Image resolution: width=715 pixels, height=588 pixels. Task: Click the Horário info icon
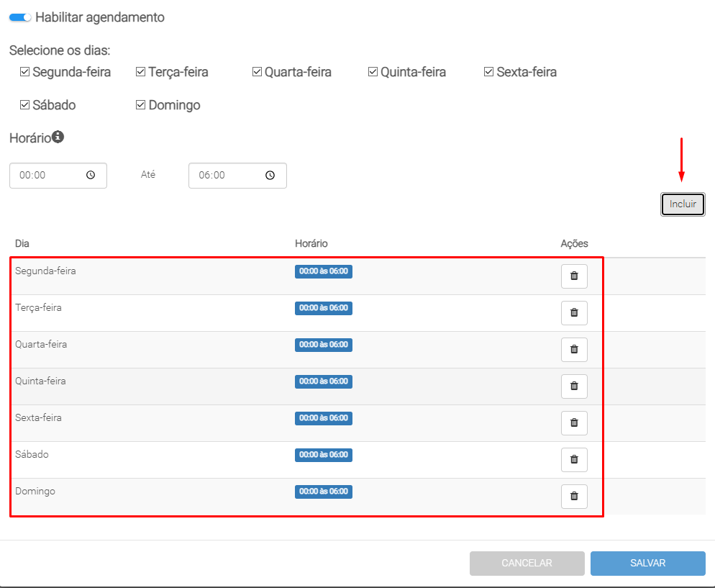point(58,137)
